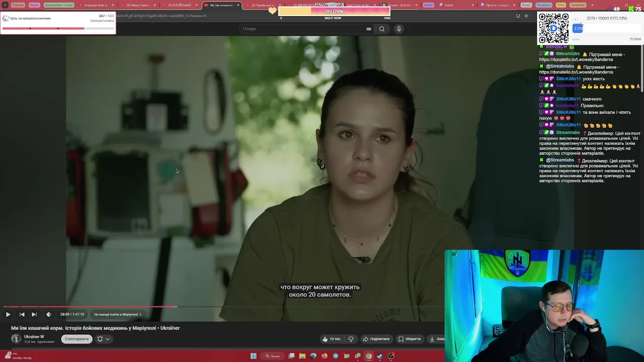Open the Donations tab group

tap(544, 5)
